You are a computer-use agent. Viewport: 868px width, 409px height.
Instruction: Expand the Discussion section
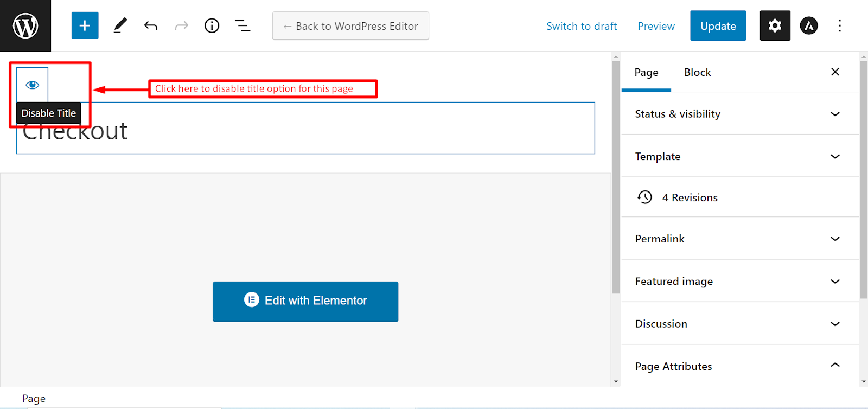740,324
